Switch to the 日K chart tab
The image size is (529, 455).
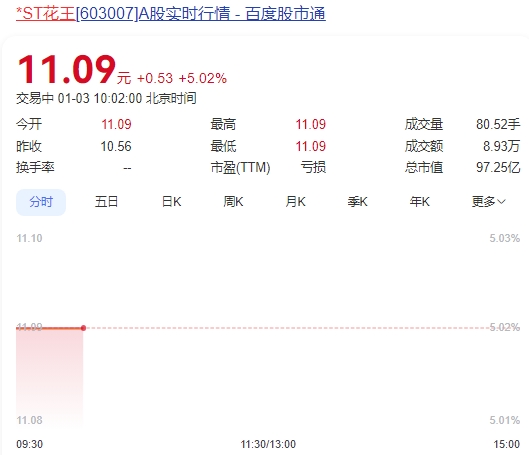point(171,202)
